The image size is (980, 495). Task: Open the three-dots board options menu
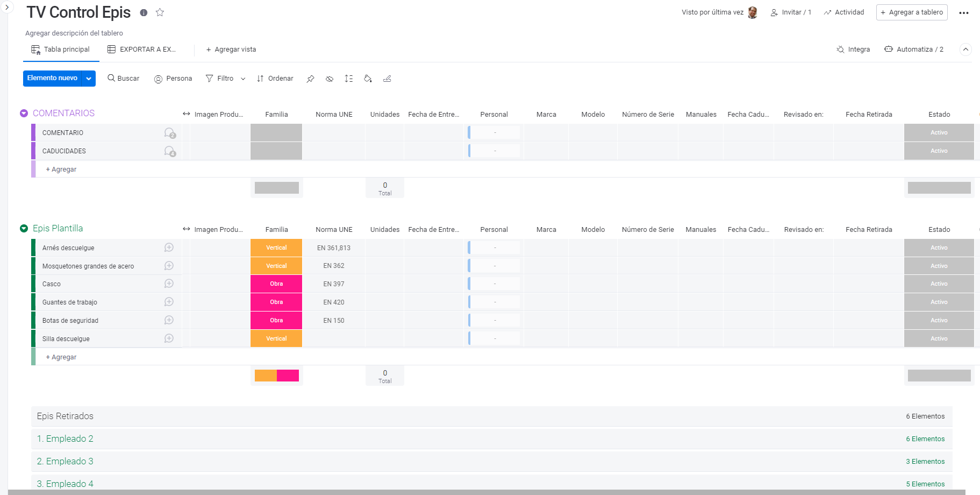pos(963,13)
